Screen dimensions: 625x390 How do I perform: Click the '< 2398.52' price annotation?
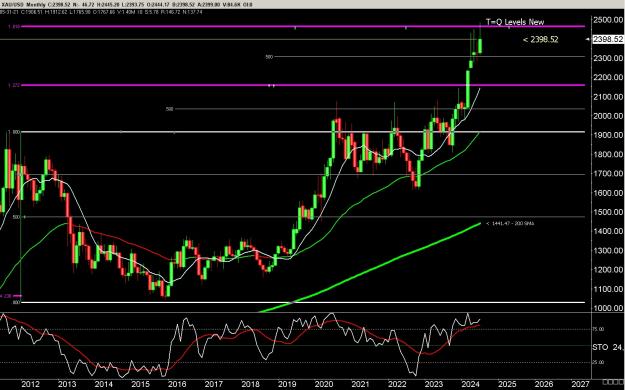click(x=540, y=39)
